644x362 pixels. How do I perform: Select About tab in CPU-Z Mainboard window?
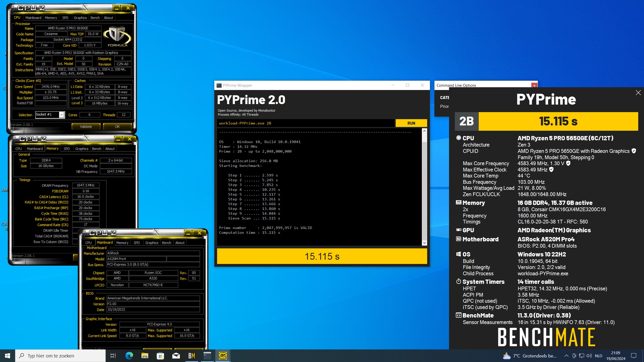pyautogui.click(x=180, y=243)
